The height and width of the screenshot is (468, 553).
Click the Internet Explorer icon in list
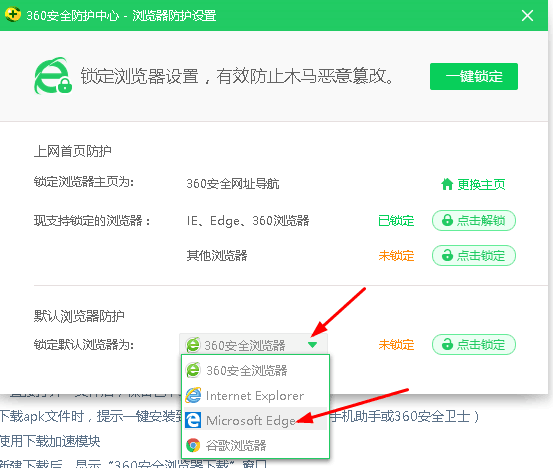(x=193, y=395)
